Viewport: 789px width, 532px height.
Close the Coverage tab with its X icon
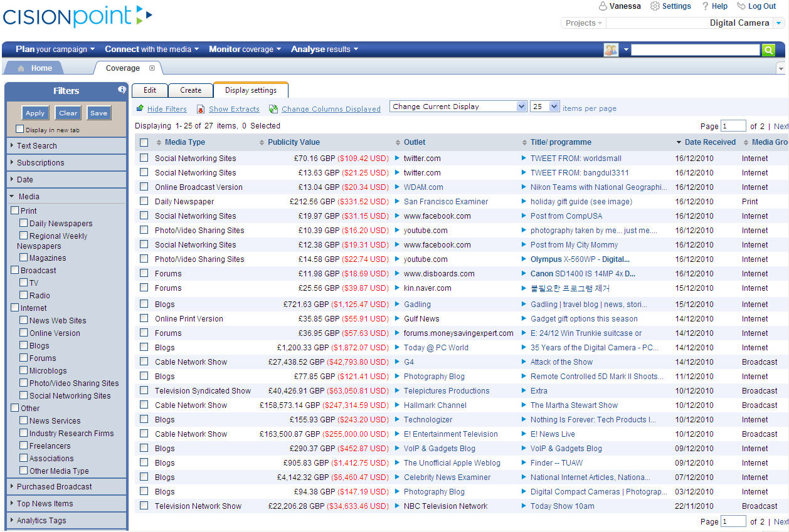coord(152,68)
